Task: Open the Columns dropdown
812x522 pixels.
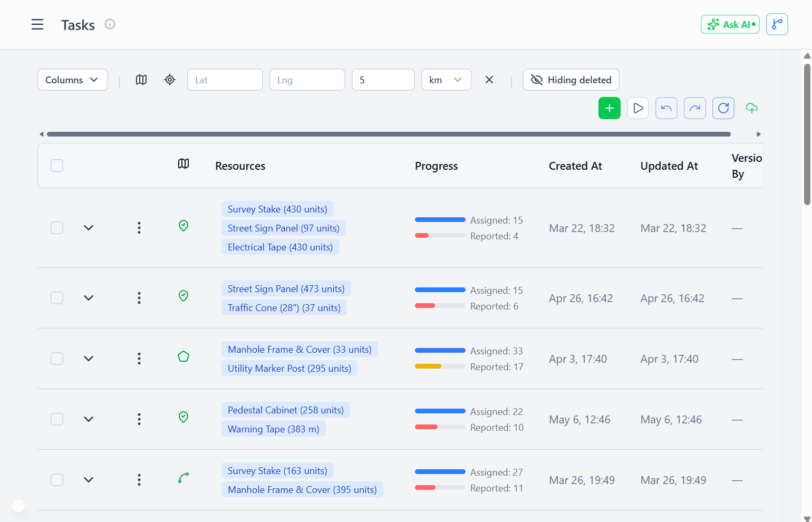Action: click(x=73, y=80)
